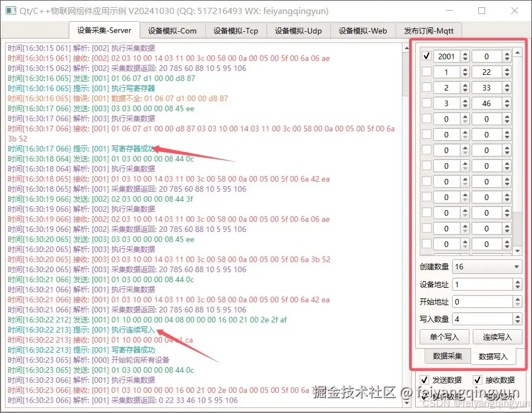The height and width of the screenshot is (413, 532).
Task: Increase the 设备地址 value with its up arrow
Action: click(517, 282)
